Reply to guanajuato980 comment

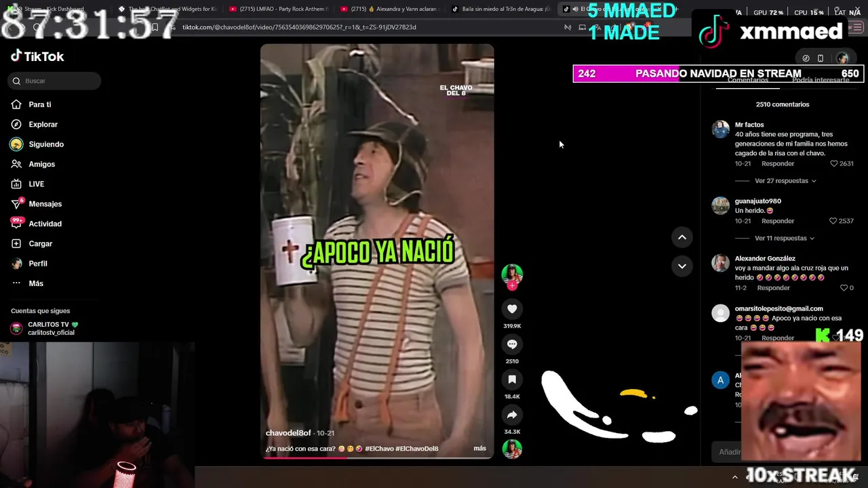(778, 221)
